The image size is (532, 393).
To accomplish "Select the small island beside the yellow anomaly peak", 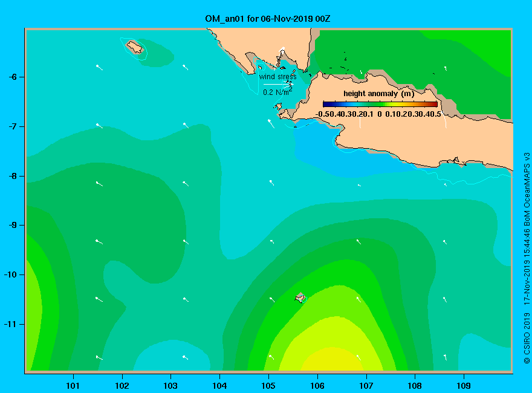I will pos(300,297).
